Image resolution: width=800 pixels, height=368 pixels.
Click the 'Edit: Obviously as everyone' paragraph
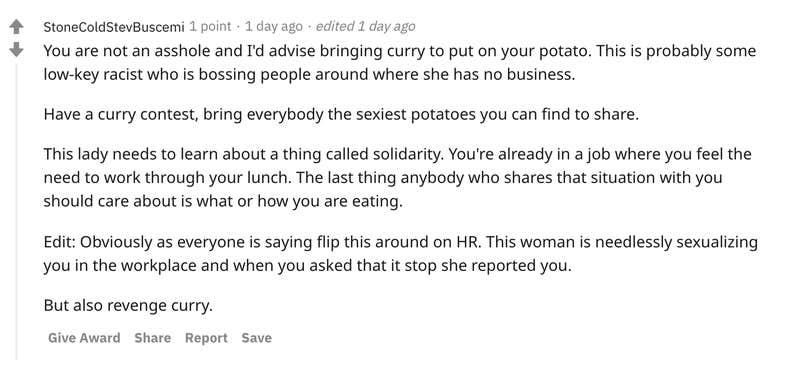click(x=401, y=254)
